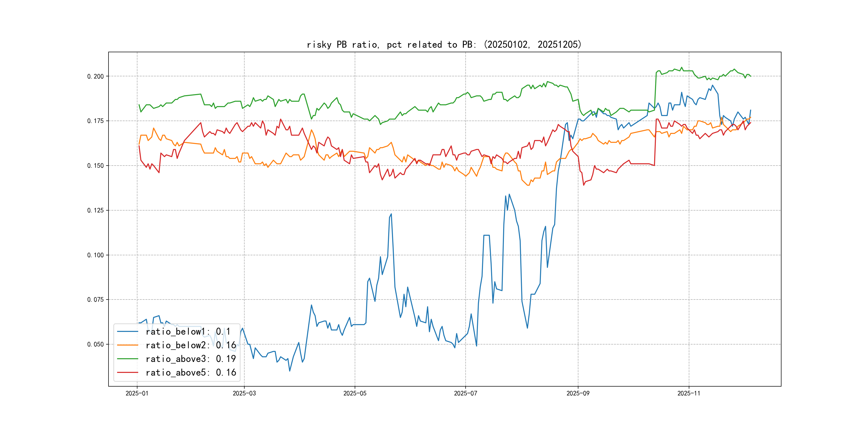Image resolution: width=868 pixels, height=434 pixels.
Task: Click the 2025-01 x-axis tick label
Action: click(x=137, y=393)
